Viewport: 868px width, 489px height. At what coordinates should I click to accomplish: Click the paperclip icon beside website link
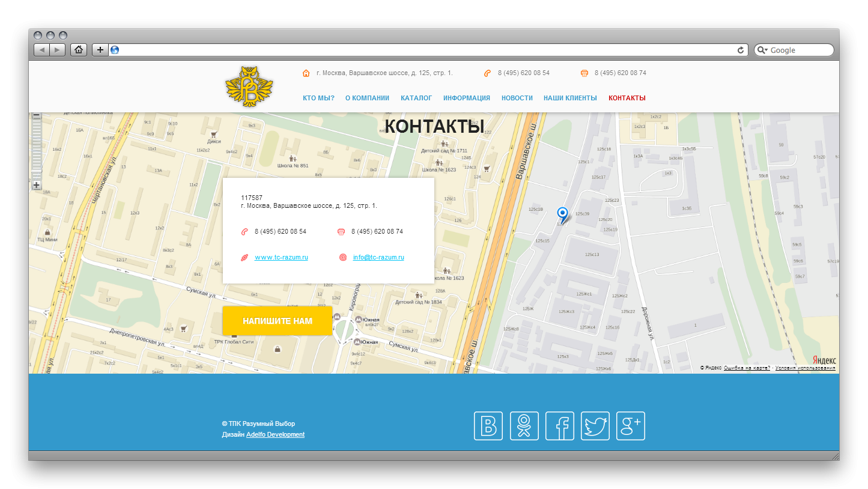[244, 257]
